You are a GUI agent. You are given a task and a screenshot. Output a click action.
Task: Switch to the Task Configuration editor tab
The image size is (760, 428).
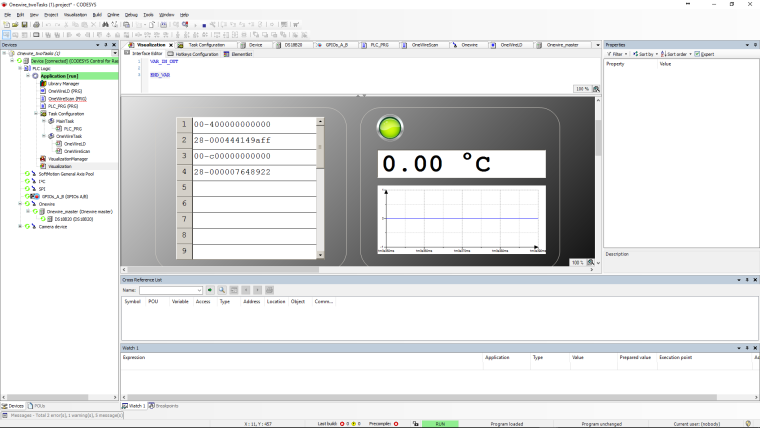(x=207, y=45)
